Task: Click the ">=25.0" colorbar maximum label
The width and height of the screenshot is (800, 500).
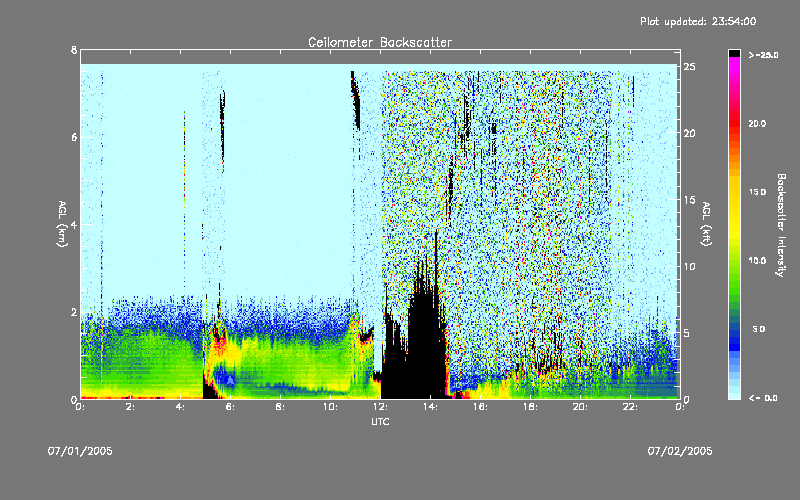Action: 763,55
